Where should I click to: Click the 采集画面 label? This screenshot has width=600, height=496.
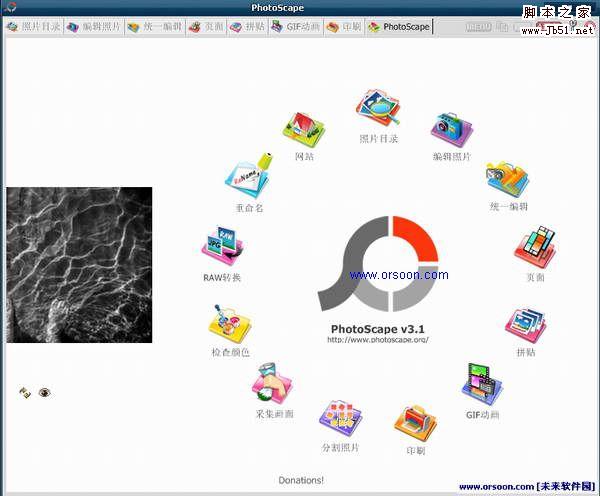pos(275,414)
